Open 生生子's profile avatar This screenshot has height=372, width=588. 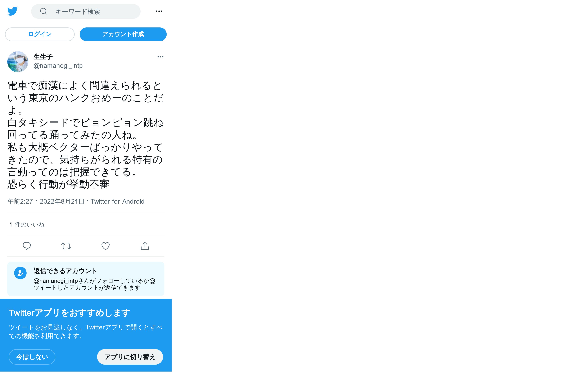point(18,62)
